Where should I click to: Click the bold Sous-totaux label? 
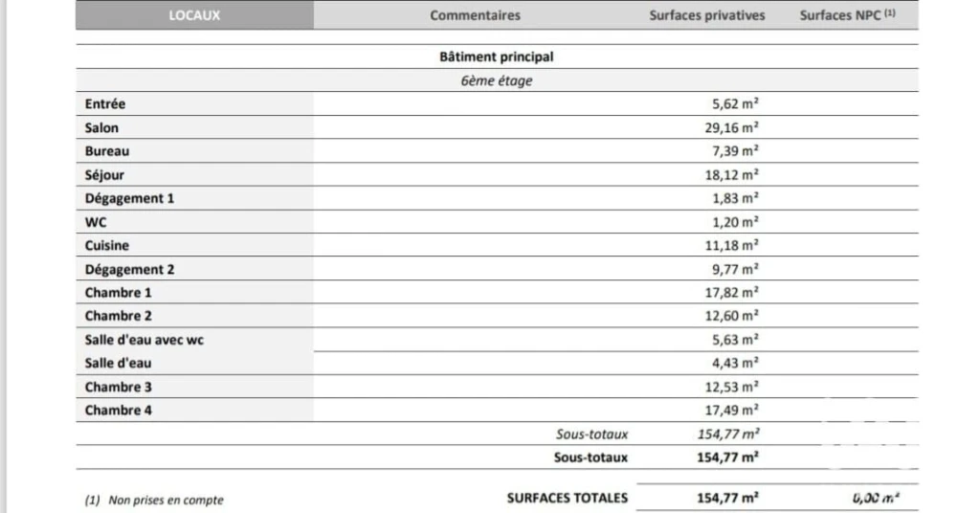[590, 457]
